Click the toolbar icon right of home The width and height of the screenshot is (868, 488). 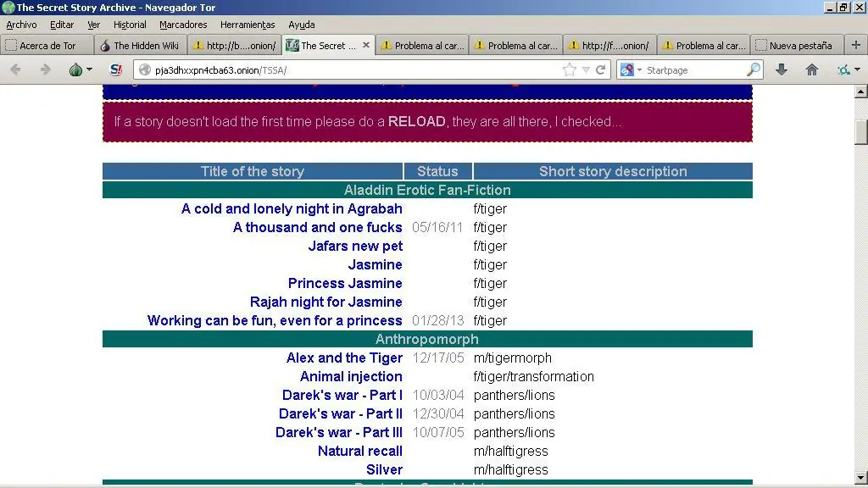[x=843, y=69]
